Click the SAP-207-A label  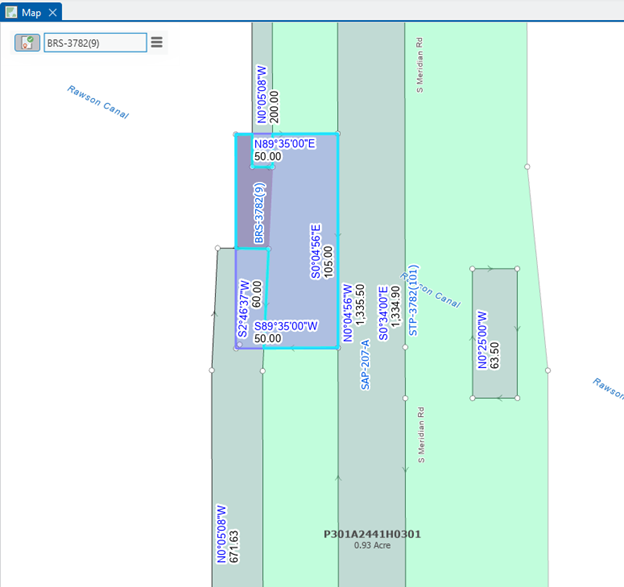[x=365, y=365]
